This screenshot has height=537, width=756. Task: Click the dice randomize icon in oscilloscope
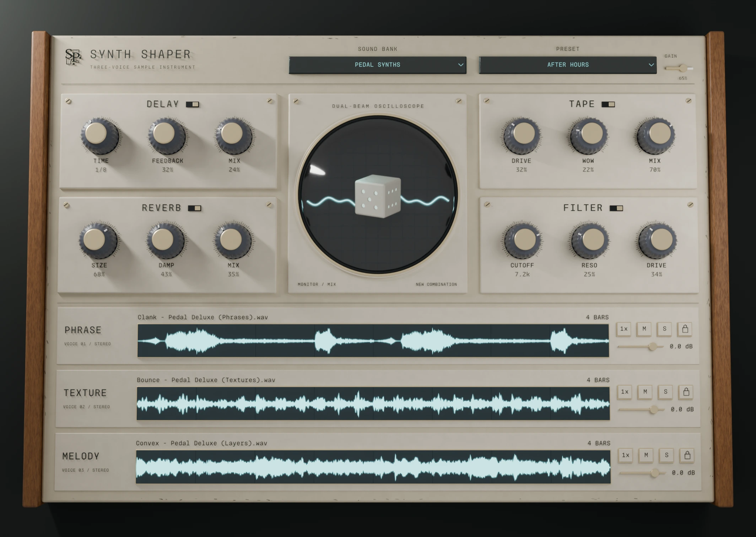pyautogui.click(x=378, y=196)
